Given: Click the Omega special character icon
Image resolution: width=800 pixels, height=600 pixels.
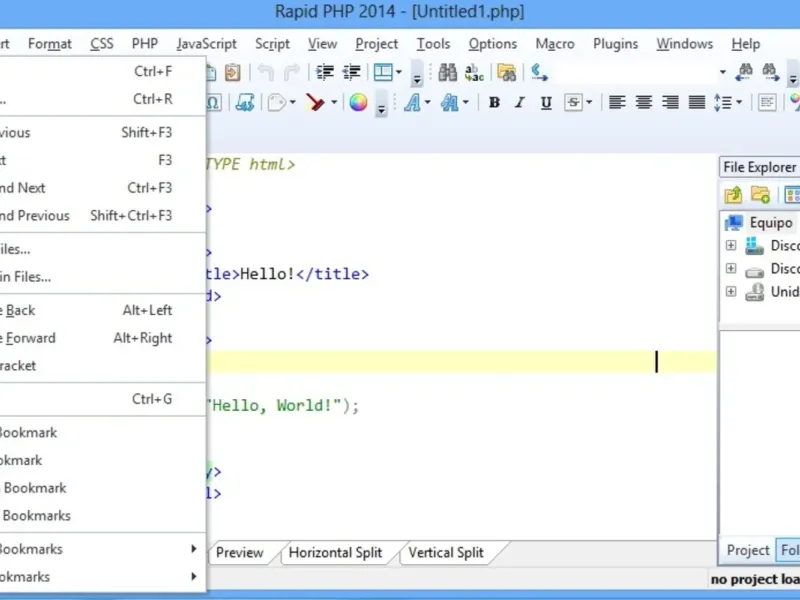Looking at the screenshot, I should 214,103.
